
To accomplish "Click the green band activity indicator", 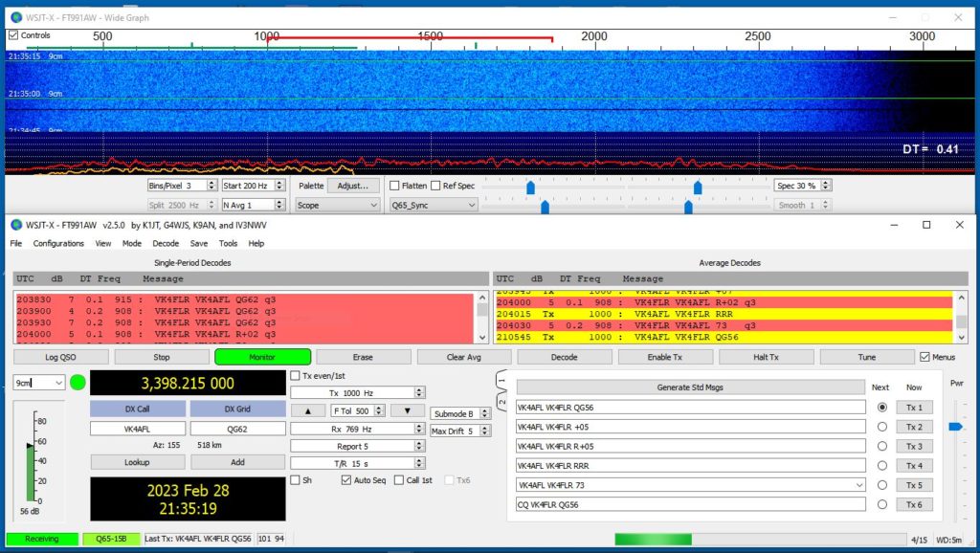I will pos(78,383).
